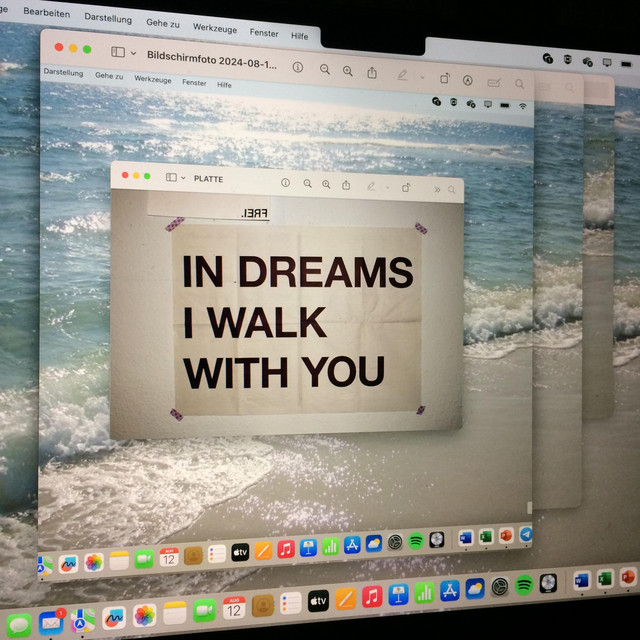640x640 pixels.
Task: Open the Hilfe menu in the system menu bar
Action: click(299, 36)
